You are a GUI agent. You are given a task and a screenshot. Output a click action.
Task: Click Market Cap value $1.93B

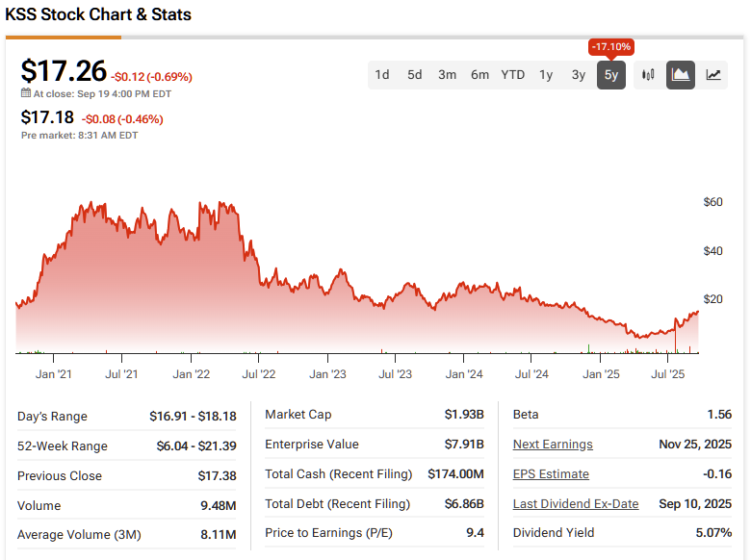click(464, 415)
